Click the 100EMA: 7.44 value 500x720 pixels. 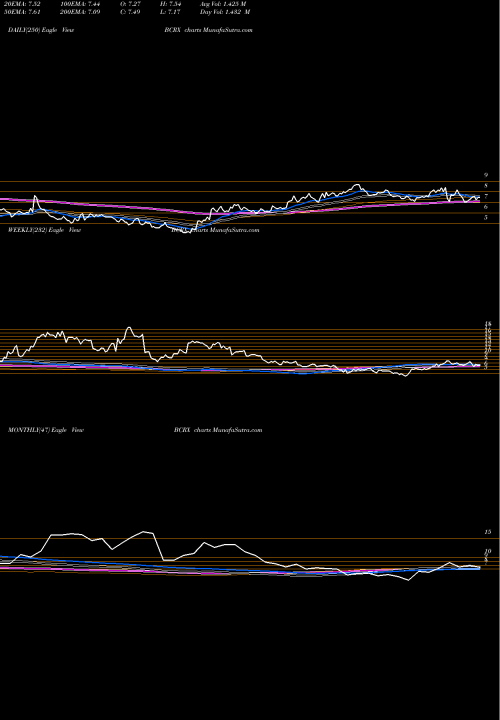pos(80,4)
